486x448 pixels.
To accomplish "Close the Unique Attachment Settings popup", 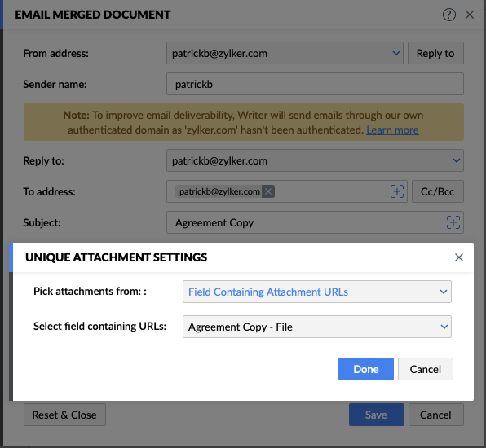I will pyautogui.click(x=459, y=257).
